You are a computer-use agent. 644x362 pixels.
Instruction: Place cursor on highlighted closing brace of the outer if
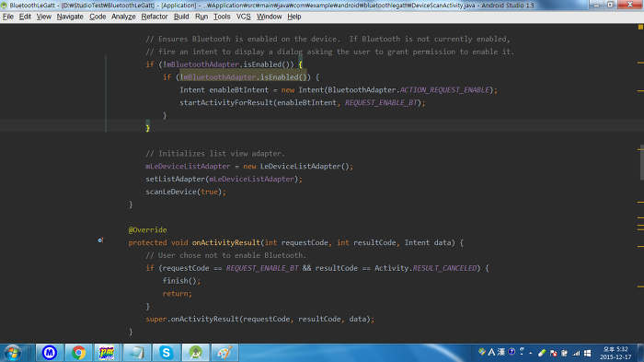[x=148, y=128]
